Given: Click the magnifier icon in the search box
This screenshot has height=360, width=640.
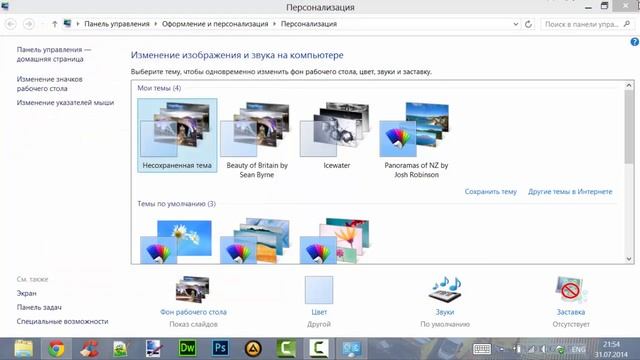Looking at the screenshot, I should tap(627, 24).
